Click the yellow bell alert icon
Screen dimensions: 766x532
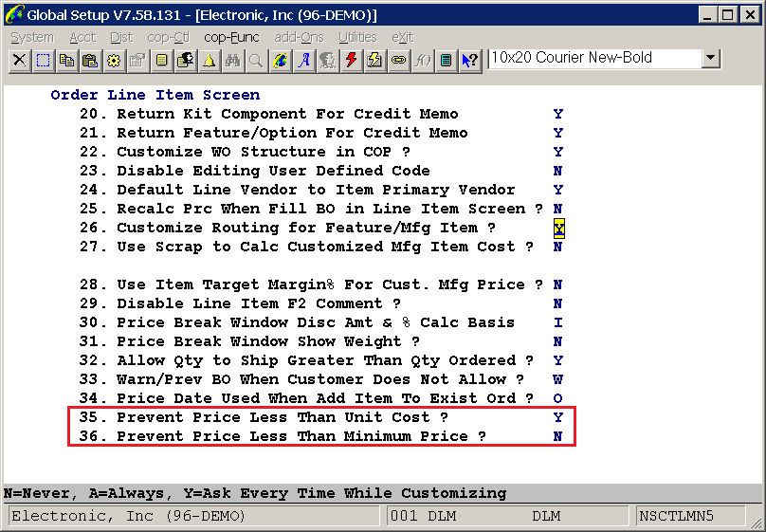(210, 61)
